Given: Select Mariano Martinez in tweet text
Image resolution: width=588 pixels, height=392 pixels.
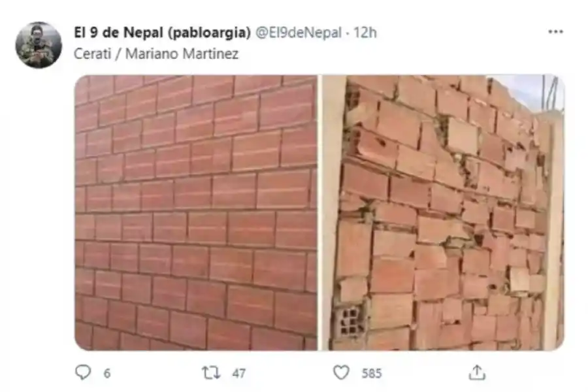Looking at the screenshot, I should 182,54.
